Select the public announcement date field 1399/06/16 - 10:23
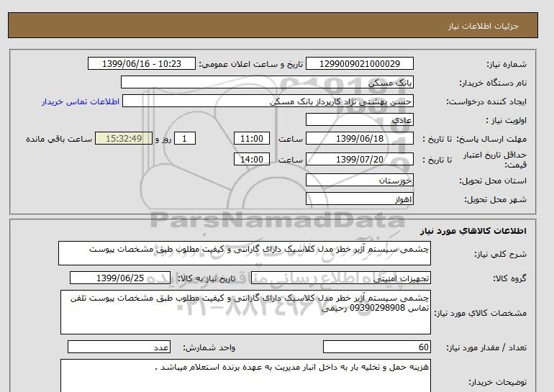The width and height of the screenshot is (554, 392). click(140, 64)
